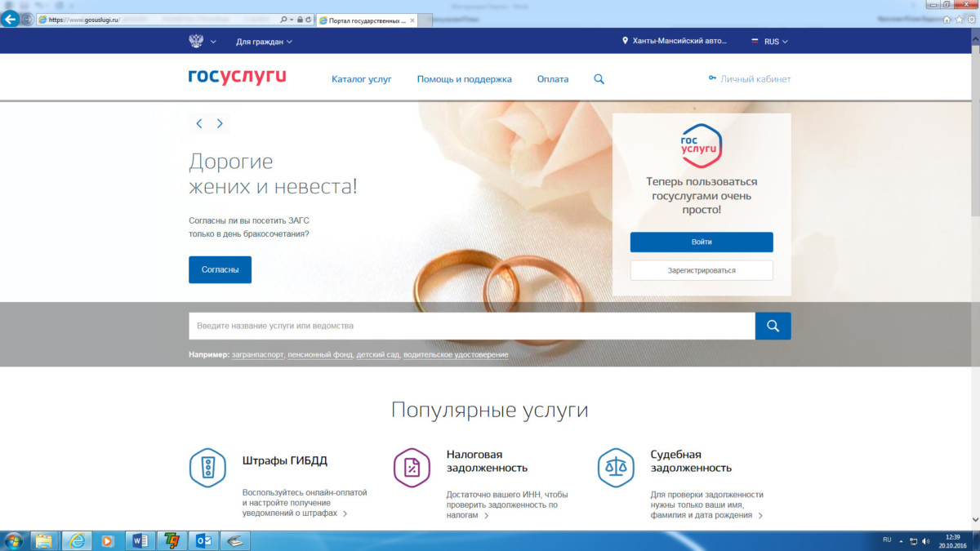
Task: Click arrow after Судебная задолженность description
Action: [760, 516]
